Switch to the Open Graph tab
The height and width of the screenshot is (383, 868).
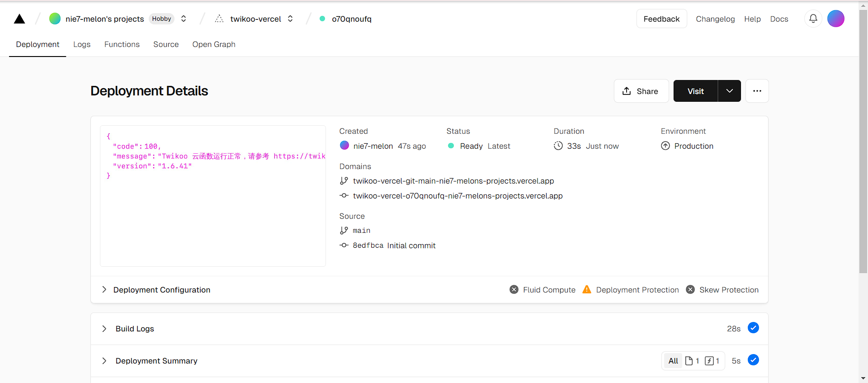tap(214, 44)
